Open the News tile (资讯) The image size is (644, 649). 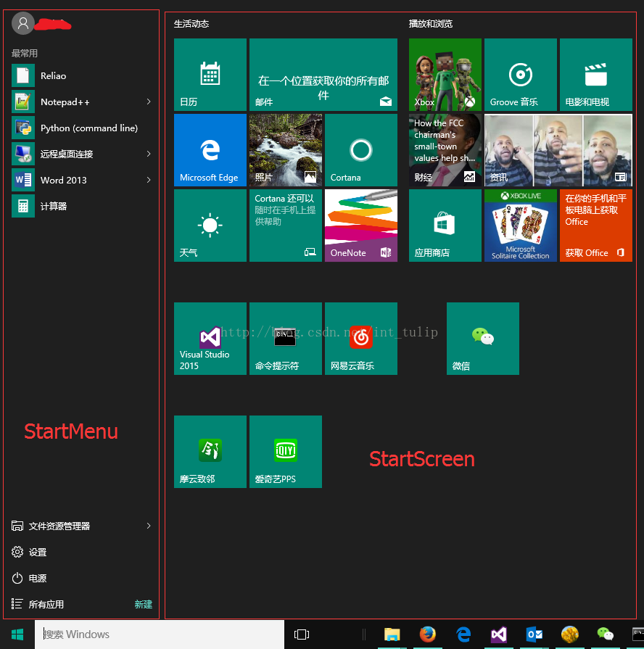[x=558, y=150]
